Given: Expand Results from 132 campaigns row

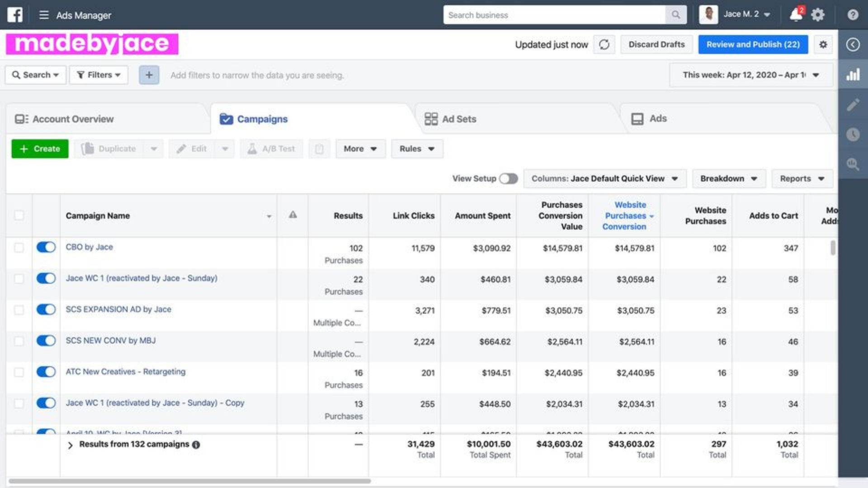Looking at the screenshot, I should (x=70, y=445).
